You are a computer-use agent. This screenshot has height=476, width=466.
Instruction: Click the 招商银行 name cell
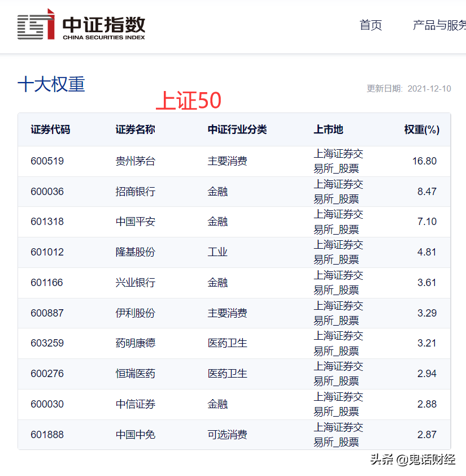click(x=136, y=192)
